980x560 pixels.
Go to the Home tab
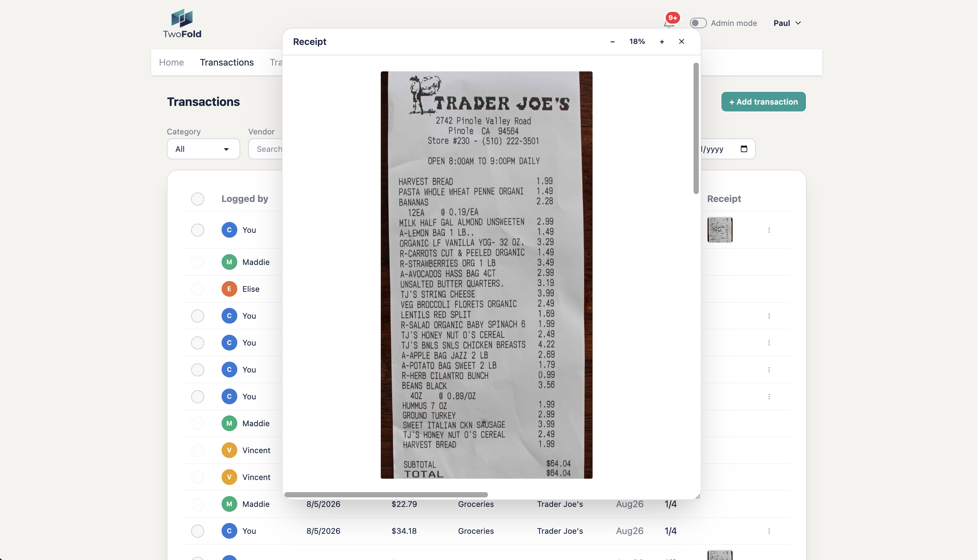(x=171, y=62)
